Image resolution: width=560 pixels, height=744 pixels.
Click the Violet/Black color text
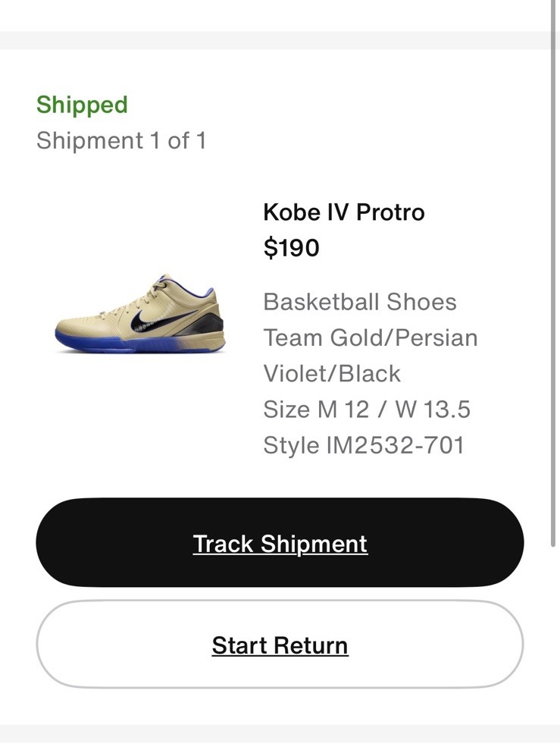click(332, 373)
